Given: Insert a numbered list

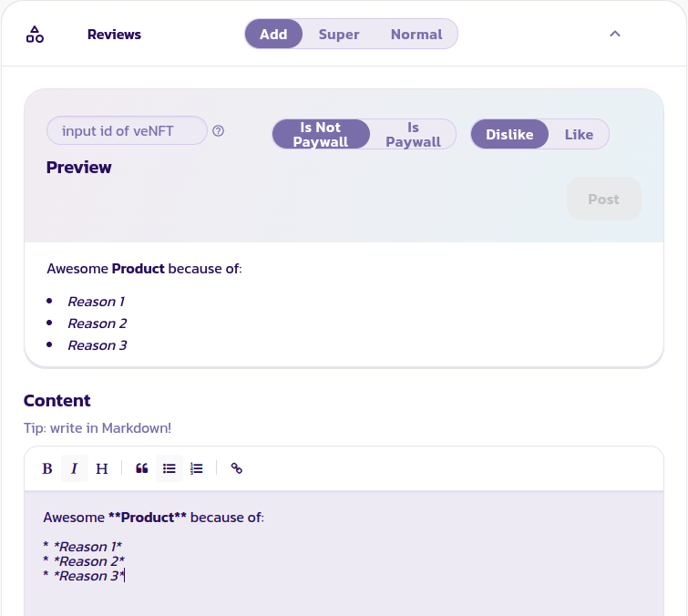Looking at the screenshot, I should click(197, 468).
